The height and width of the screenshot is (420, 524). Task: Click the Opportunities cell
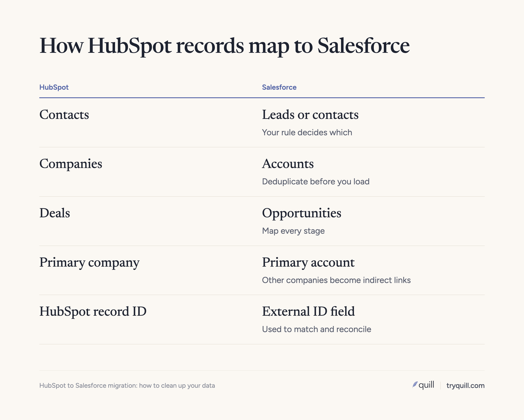click(302, 214)
